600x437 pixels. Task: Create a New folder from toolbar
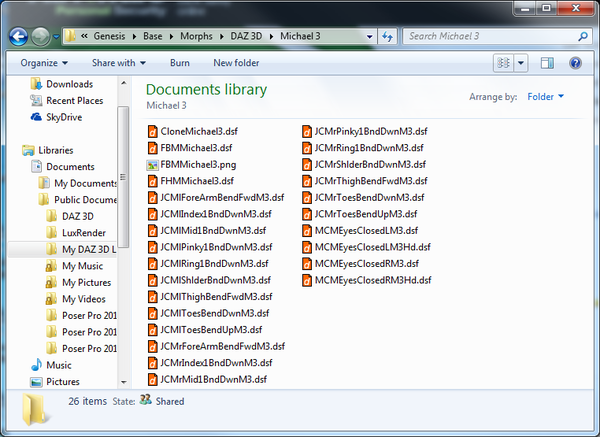(236, 63)
